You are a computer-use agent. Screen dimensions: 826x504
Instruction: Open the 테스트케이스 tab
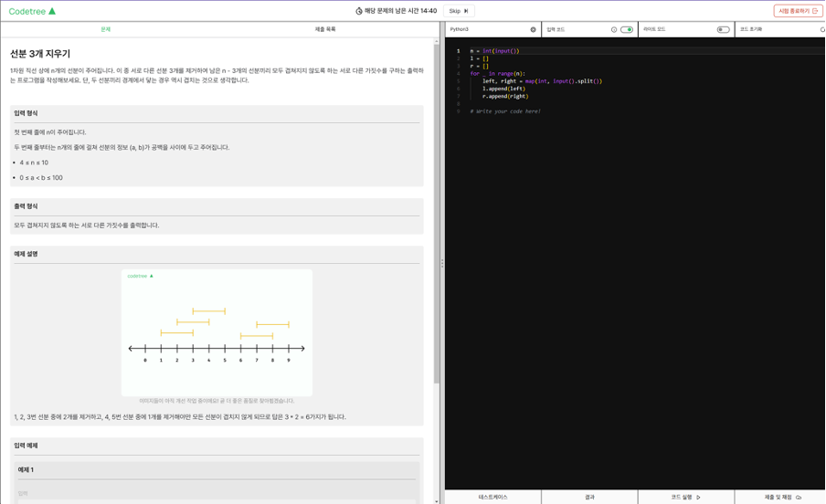click(x=493, y=498)
